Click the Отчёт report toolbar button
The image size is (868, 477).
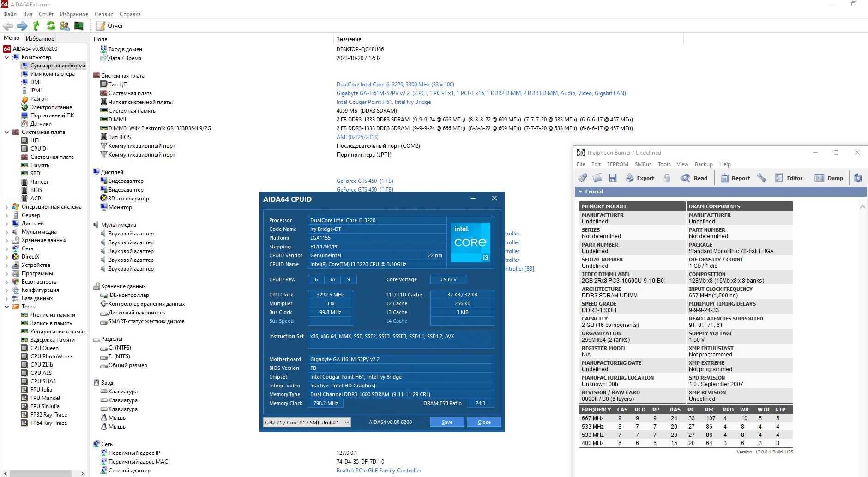110,26
